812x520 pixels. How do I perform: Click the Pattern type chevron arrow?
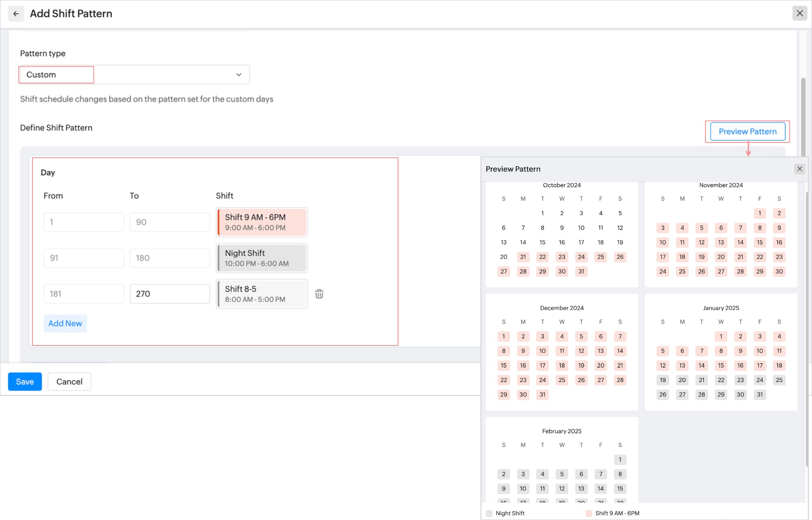[x=239, y=74]
